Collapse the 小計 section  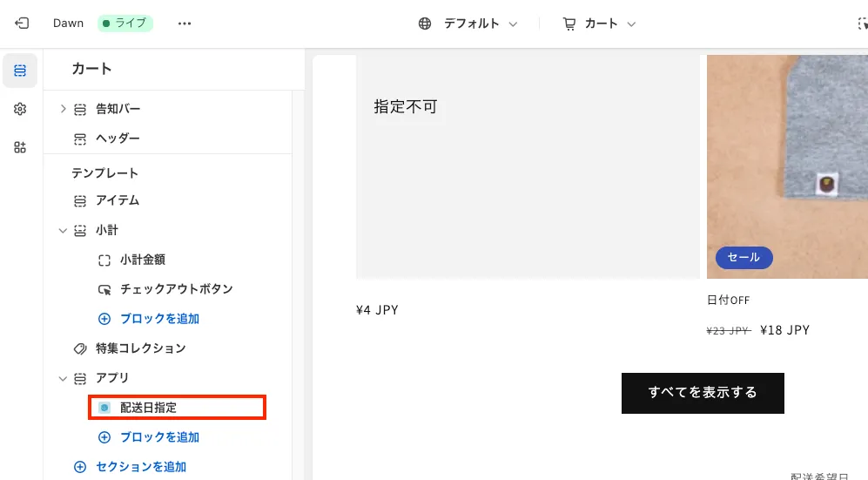[x=63, y=231]
